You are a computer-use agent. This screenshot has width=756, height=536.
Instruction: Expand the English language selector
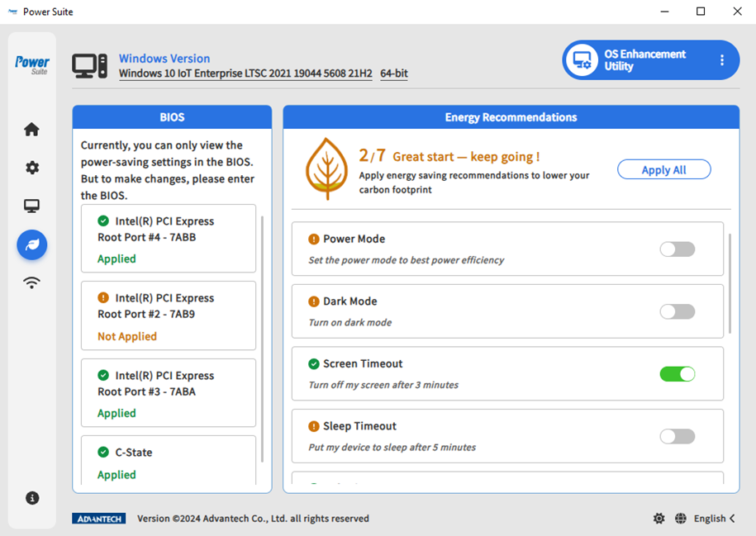point(715,519)
